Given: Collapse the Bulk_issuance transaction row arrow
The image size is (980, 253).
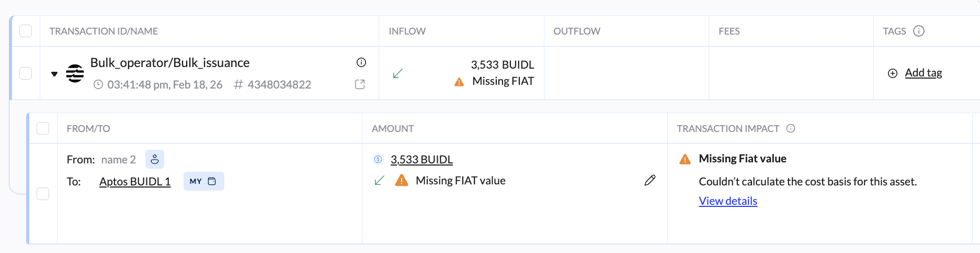Looking at the screenshot, I should (x=54, y=74).
